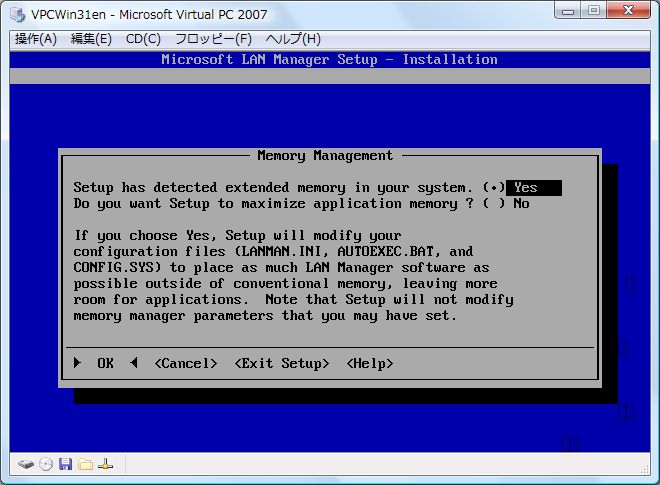Screen dimensions: 660x485
Task: Maximize the Virtual PC window
Action: click(x=593, y=10)
